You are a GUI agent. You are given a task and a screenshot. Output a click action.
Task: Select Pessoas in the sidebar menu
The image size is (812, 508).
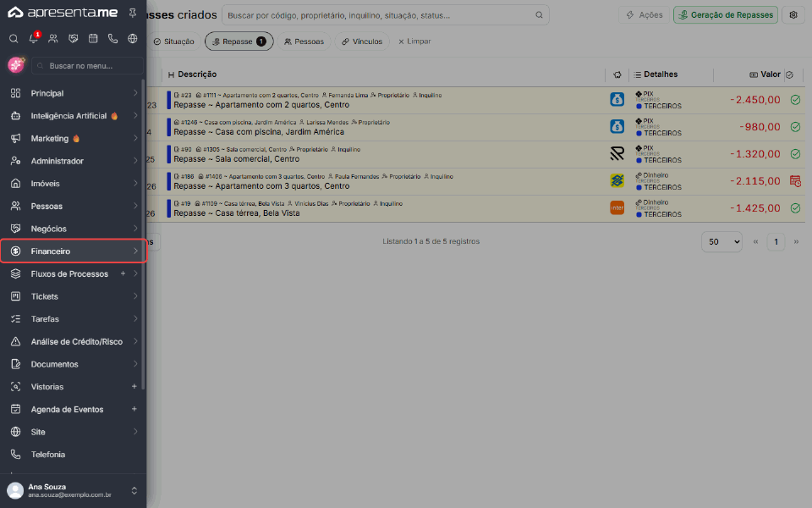pyautogui.click(x=74, y=207)
